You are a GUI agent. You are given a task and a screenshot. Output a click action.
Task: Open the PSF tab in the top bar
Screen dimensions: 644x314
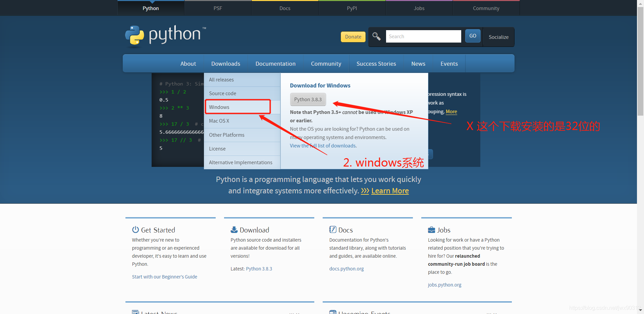(x=218, y=8)
